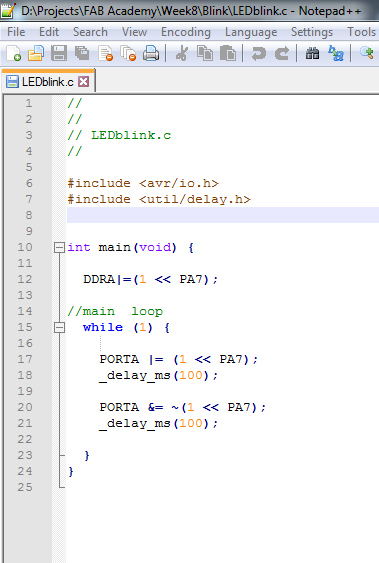Image resolution: width=379 pixels, height=563 pixels.
Task: Click the closing brace on line 24
Action: click(x=71, y=471)
